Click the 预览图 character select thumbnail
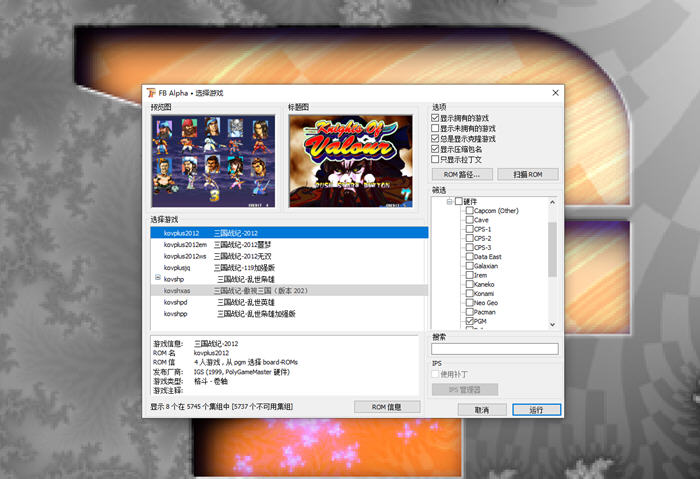This screenshot has height=479, width=700. point(213,161)
